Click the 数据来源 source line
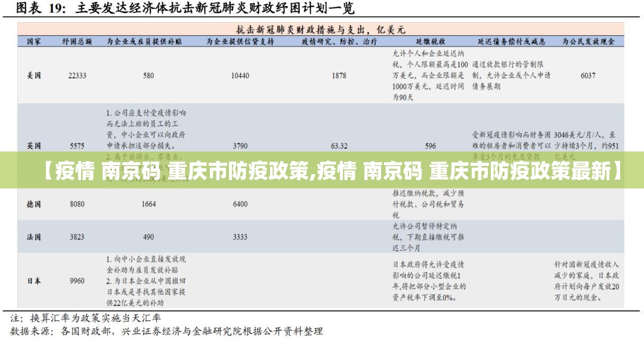Screen dimensions: 644x340 pos(166,331)
